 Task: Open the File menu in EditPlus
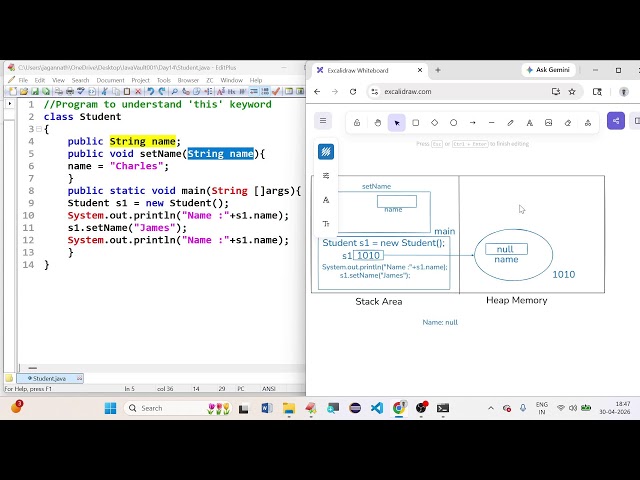tap(23, 80)
